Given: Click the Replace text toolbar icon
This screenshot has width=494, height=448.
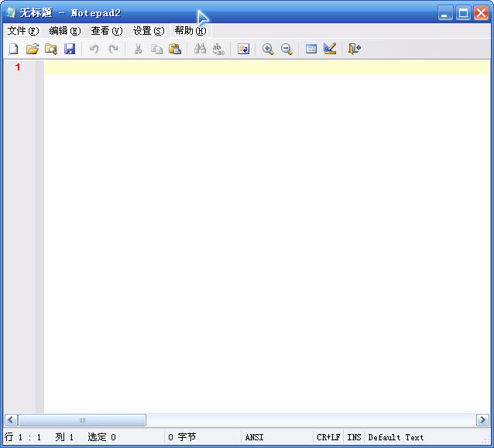Looking at the screenshot, I should (x=218, y=49).
